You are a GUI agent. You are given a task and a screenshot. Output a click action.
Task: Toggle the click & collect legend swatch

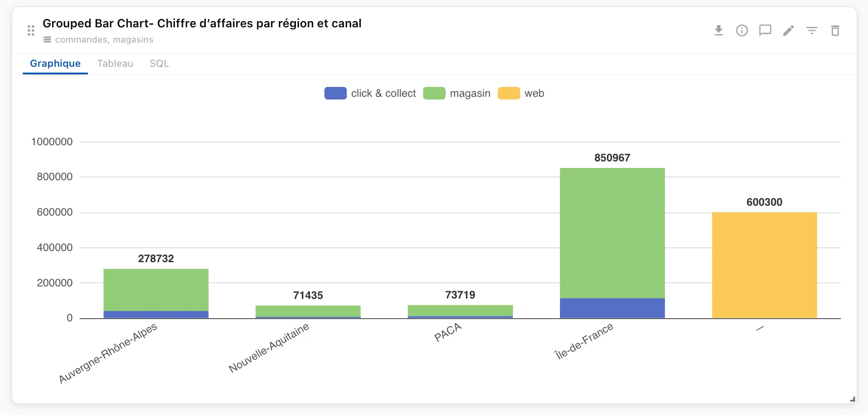335,93
